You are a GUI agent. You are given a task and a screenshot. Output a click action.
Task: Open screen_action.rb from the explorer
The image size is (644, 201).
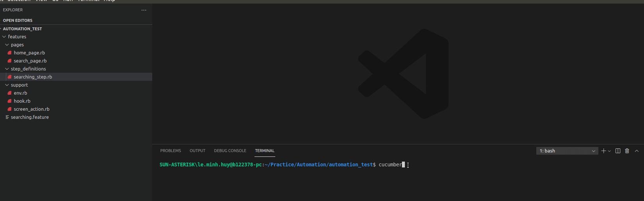click(32, 109)
